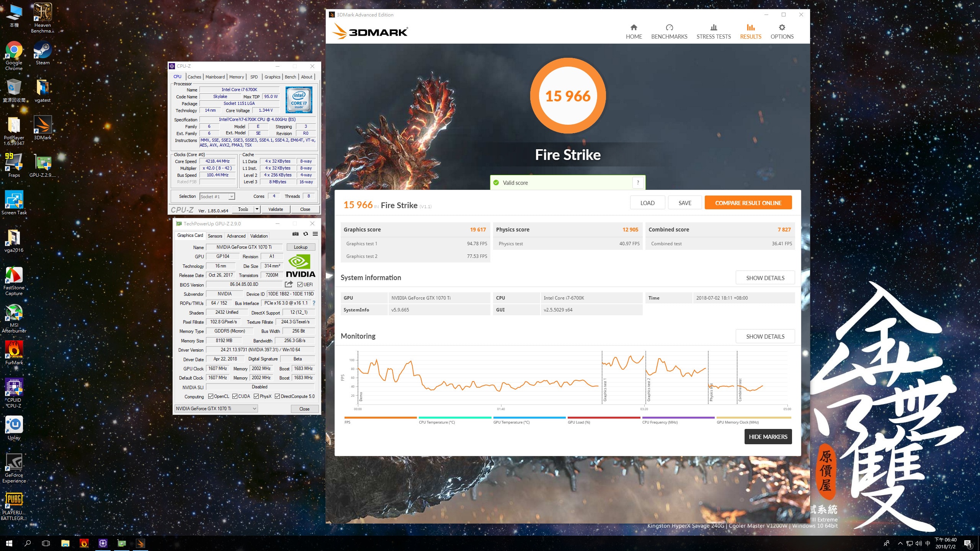The width and height of the screenshot is (980, 551).
Task: Open Fraps desktop shortcut
Action: coord(14,165)
